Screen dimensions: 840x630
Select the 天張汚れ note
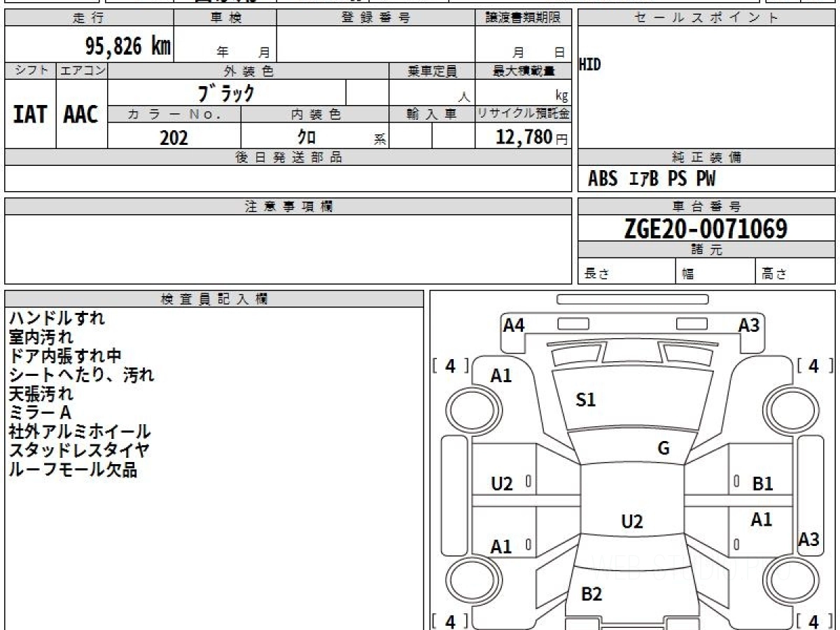point(41,393)
